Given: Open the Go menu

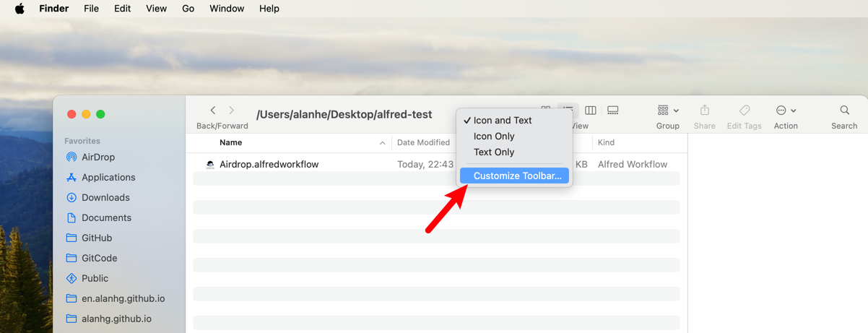Looking at the screenshot, I should [x=188, y=9].
